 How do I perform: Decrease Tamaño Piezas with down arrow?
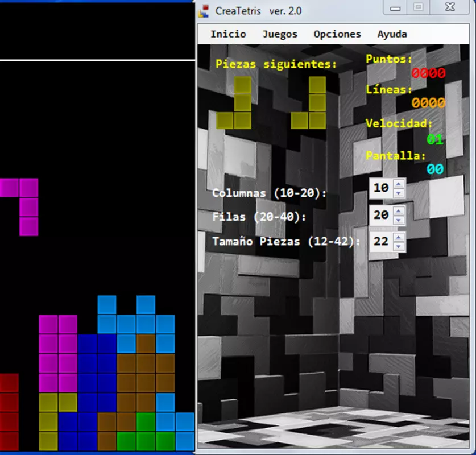[x=399, y=246]
